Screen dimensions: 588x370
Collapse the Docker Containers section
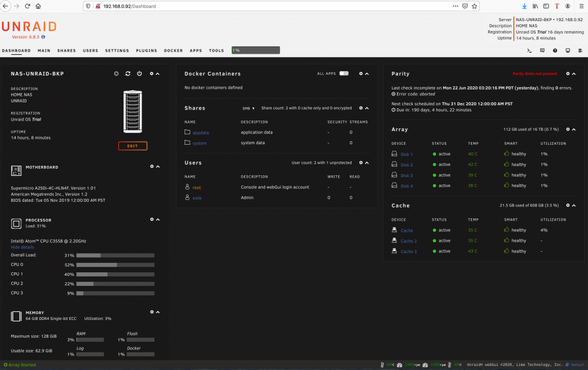pyautogui.click(x=367, y=74)
